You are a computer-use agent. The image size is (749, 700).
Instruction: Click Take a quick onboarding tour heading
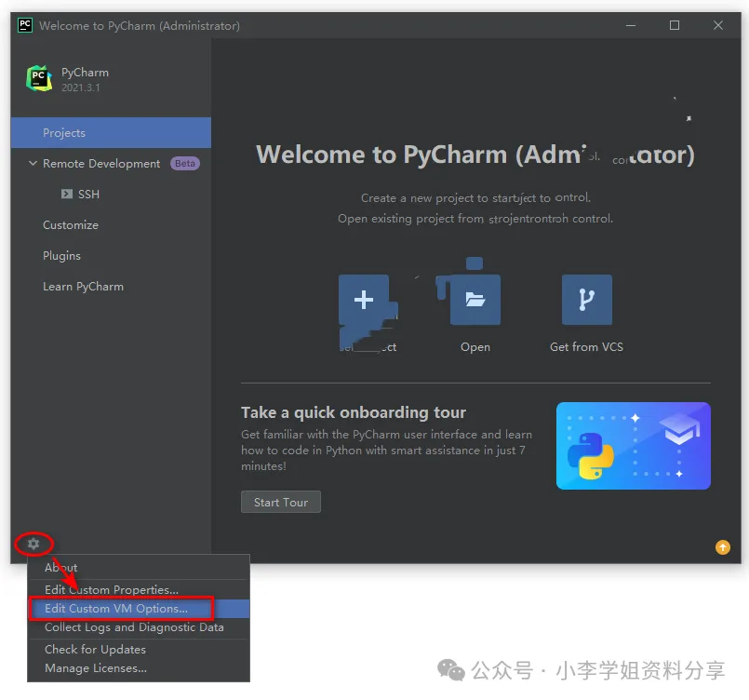pyautogui.click(x=354, y=412)
